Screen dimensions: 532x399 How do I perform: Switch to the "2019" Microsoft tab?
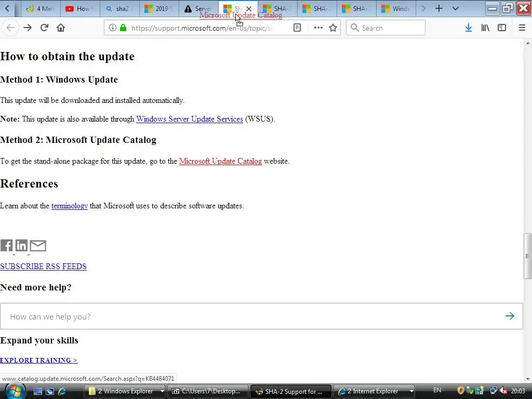point(159,8)
